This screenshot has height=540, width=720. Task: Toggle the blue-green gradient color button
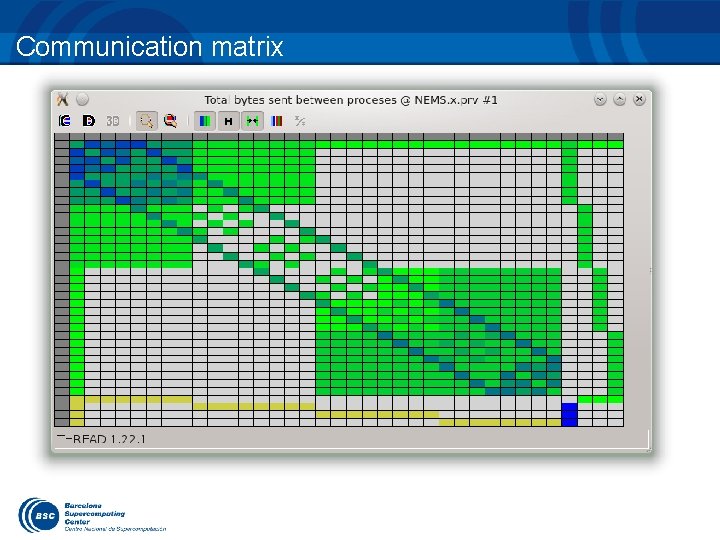(205, 121)
